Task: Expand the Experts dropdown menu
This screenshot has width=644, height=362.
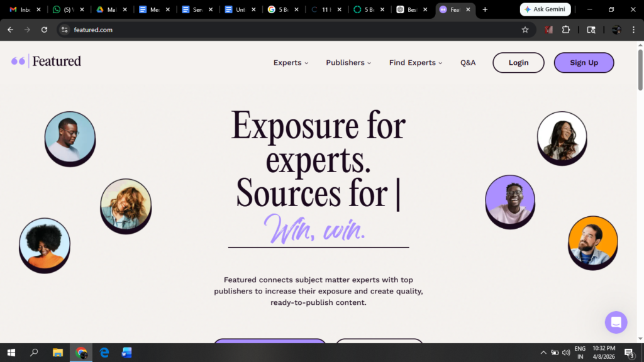Action: coord(291,63)
